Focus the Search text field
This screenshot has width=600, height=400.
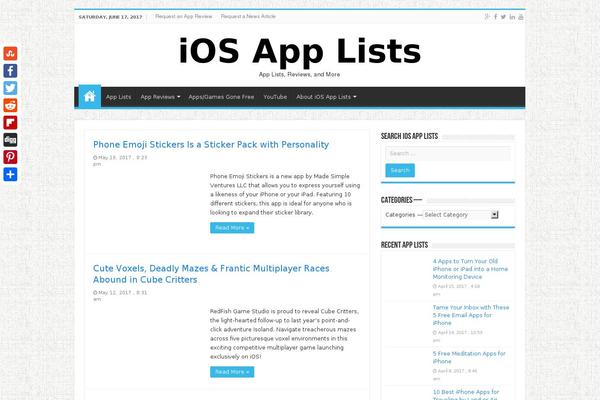coord(448,153)
